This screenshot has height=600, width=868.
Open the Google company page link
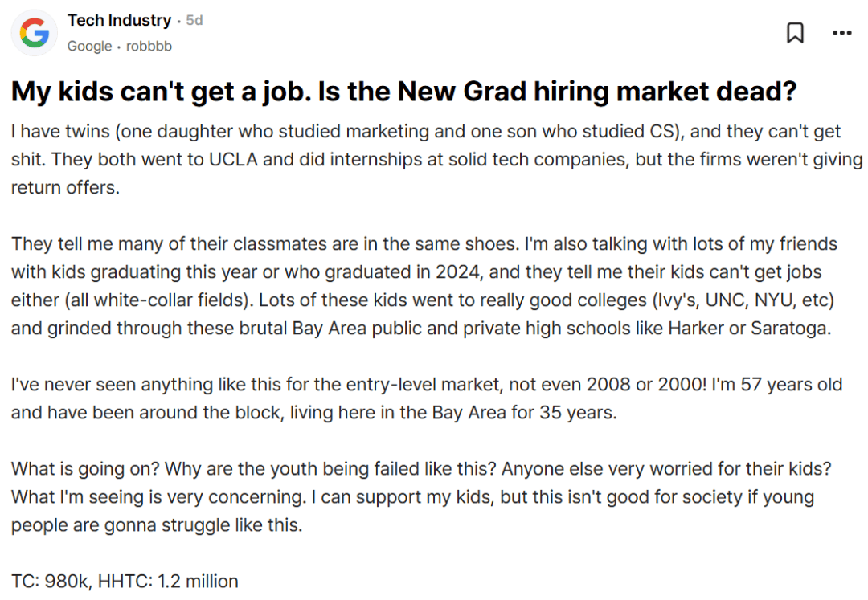[90, 47]
